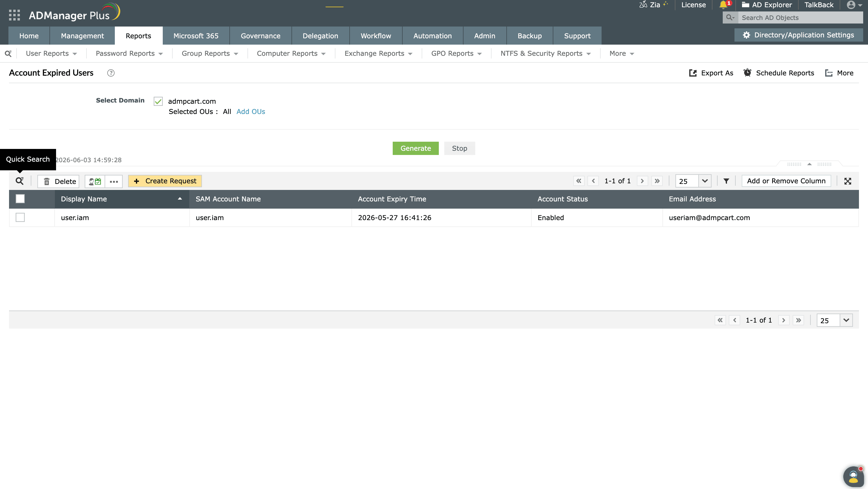Expand the Exchange Reports menu
Screen dimensions: 868x489
click(x=378, y=53)
